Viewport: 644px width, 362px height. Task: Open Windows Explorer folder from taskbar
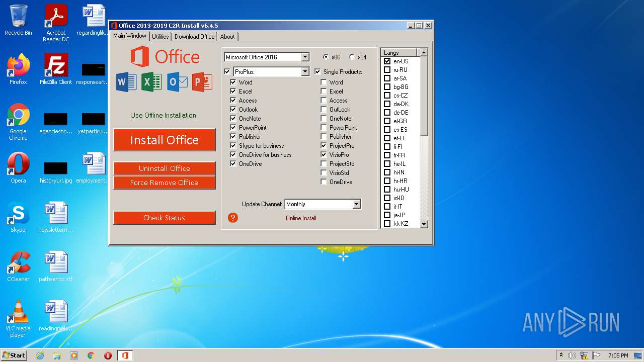(x=57, y=355)
